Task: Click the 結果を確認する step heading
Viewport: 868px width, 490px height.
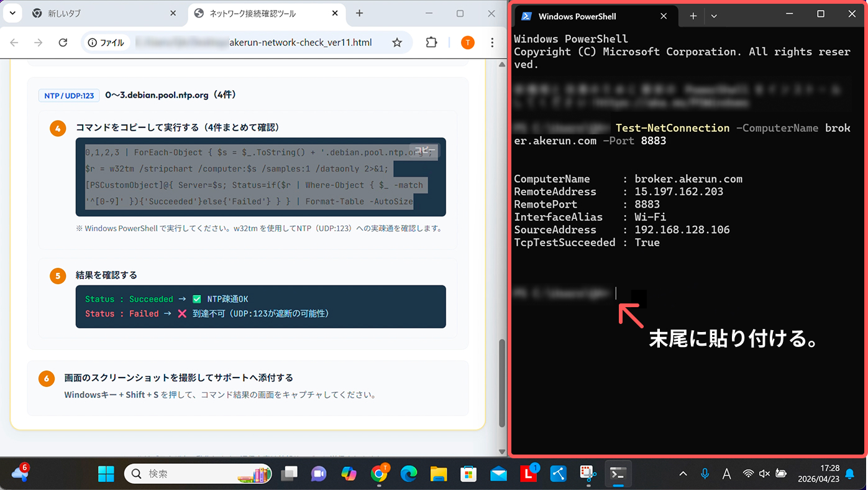Action: click(x=106, y=275)
